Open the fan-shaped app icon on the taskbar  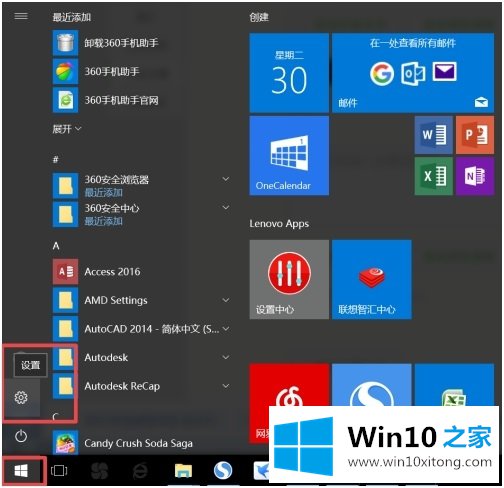[x=99, y=471]
